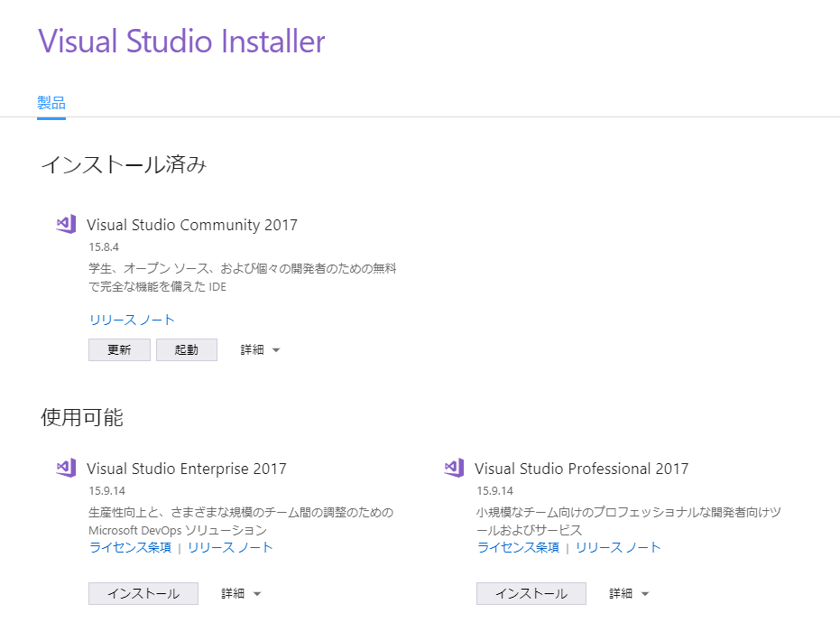Click the Visual Studio Professional 2017 product icon

pyautogui.click(x=454, y=467)
